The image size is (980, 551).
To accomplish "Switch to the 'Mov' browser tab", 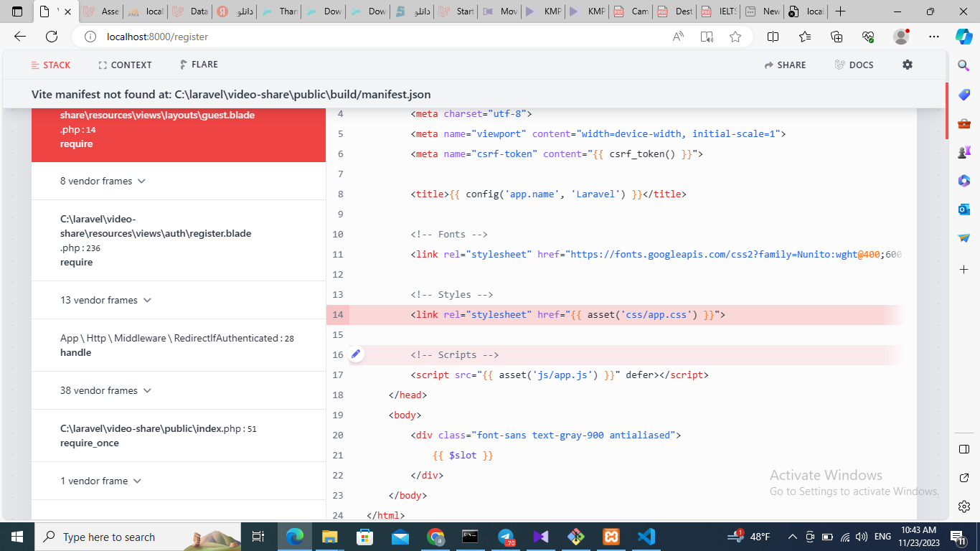I will pos(501,11).
